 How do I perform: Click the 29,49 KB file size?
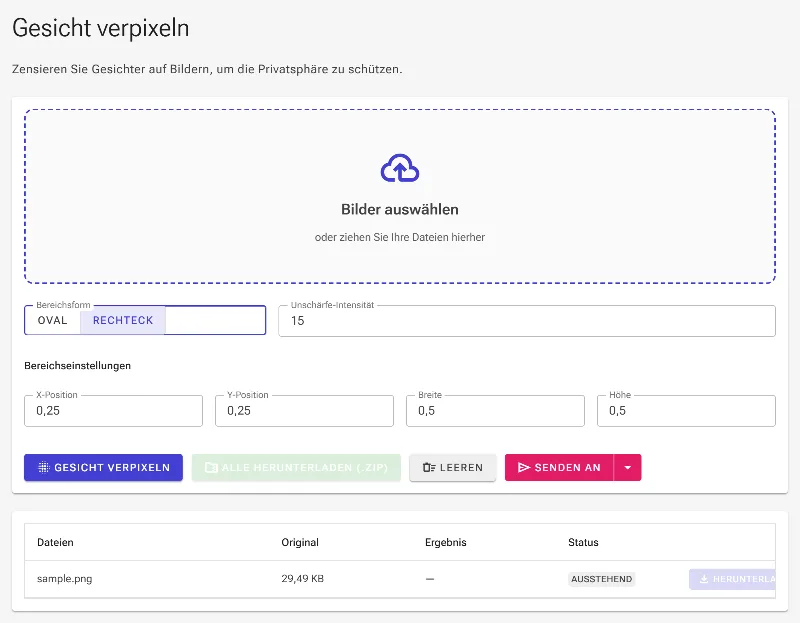[x=303, y=579]
